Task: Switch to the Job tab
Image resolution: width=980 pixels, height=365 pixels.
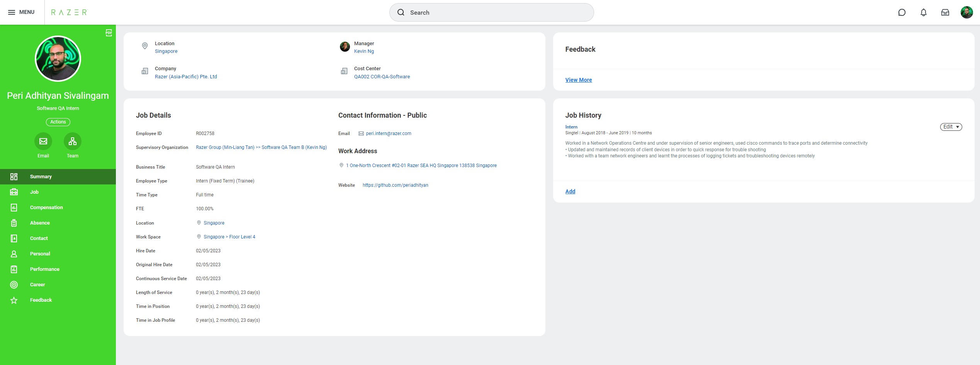Action: (58, 192)
